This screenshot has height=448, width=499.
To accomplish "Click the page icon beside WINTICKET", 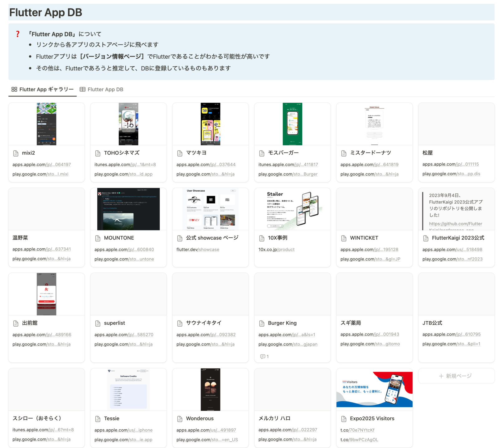I will pyautogui.click(x=344, y=238).
